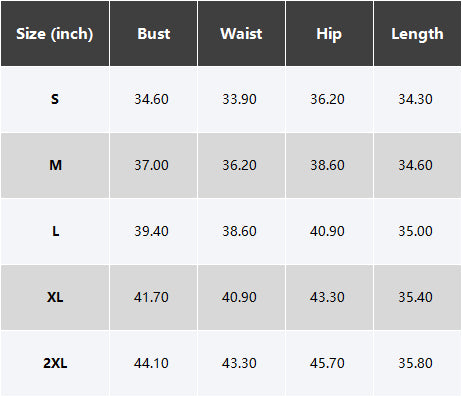Click the XL size row label

55,297
